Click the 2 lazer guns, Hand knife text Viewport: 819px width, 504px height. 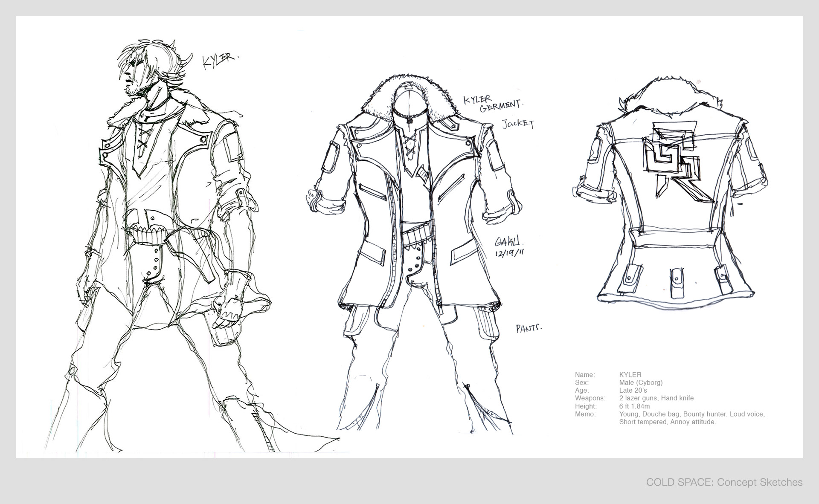click(656, 398)
